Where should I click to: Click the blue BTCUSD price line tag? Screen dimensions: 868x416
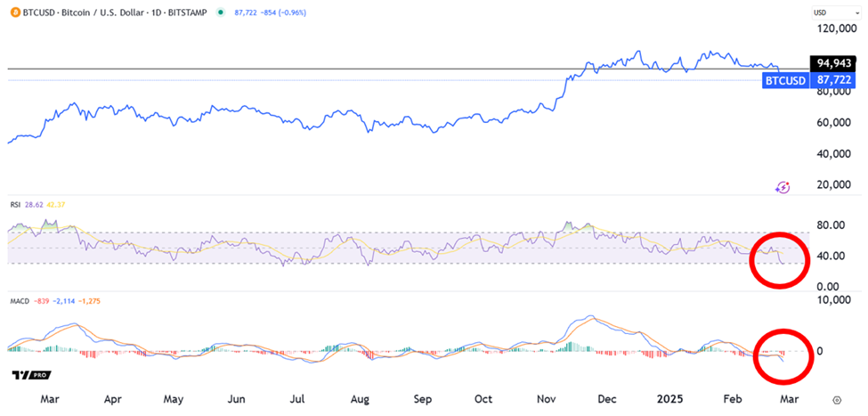pyautogui.click(x=784, y=80)
